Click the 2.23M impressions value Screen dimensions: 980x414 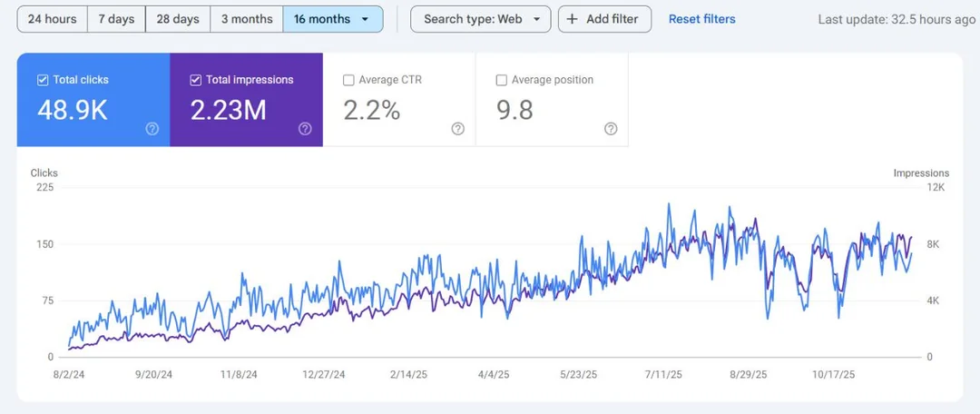(228, 111)
